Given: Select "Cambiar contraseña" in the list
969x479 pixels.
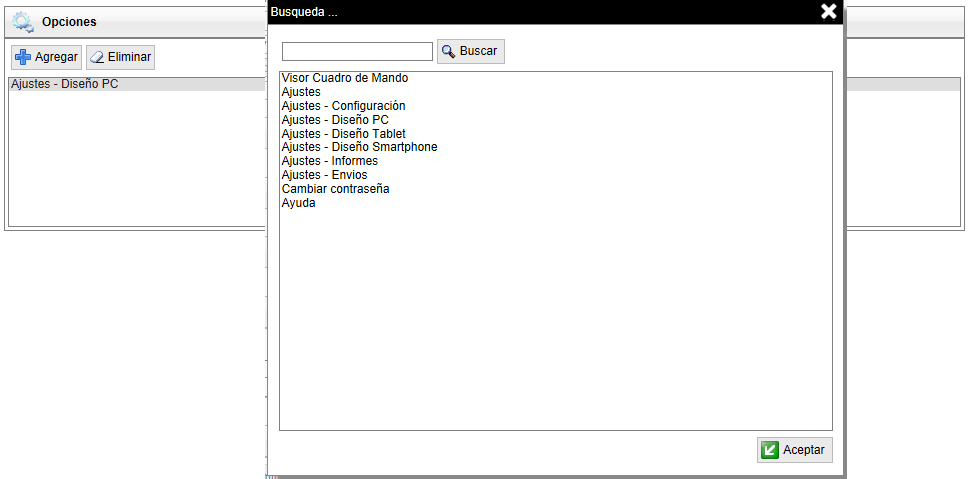Looking at the screenshot, I should (x=335, y=189).
